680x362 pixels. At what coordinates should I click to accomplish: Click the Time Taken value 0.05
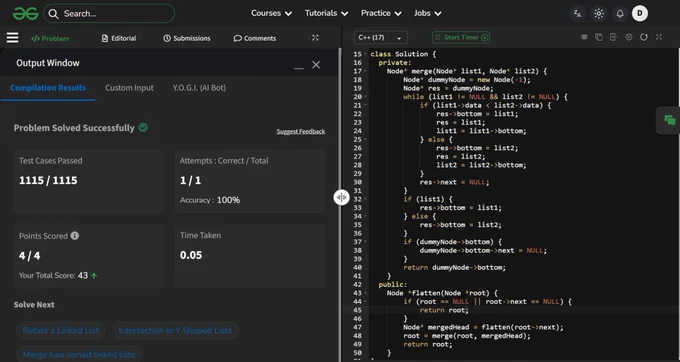[x=191, y=255]
